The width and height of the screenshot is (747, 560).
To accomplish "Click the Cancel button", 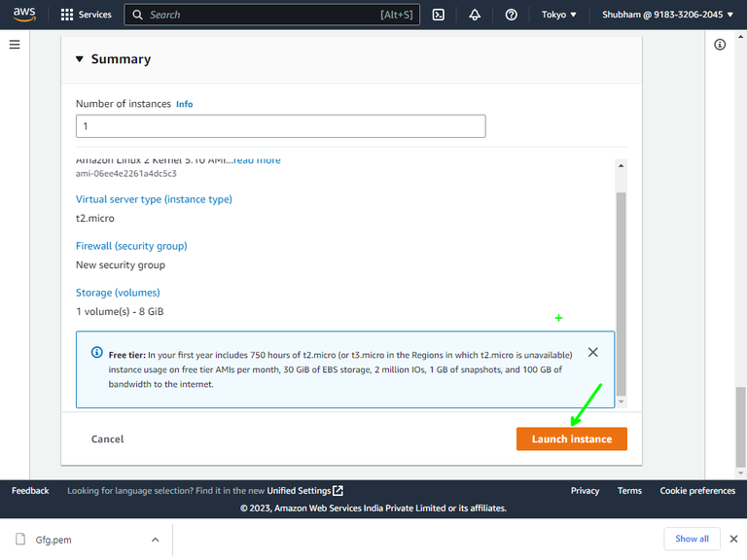I will click(108, 439).
